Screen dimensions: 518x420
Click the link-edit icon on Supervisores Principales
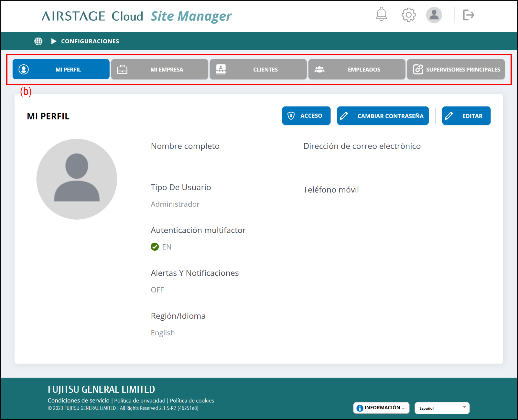click(x=418, y=69)
